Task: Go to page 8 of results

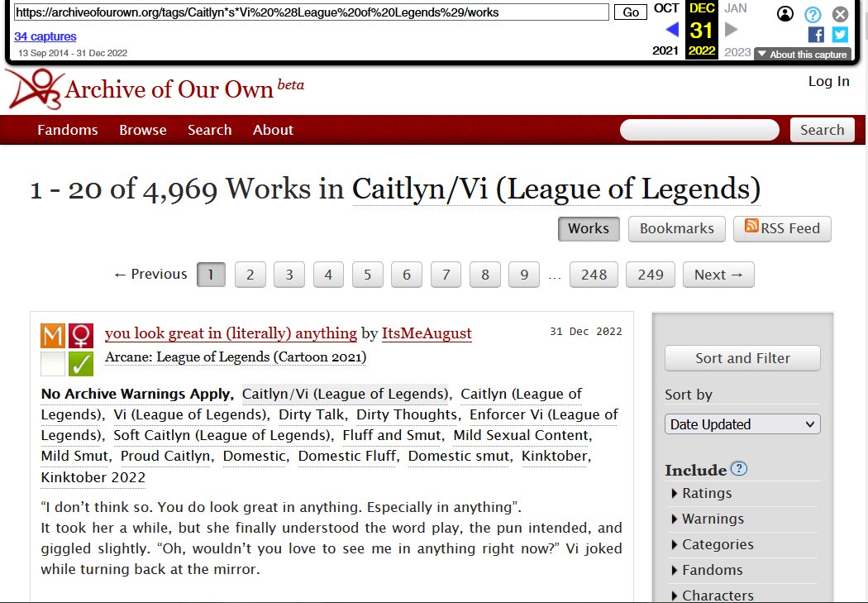Action: tap(485, 275)
